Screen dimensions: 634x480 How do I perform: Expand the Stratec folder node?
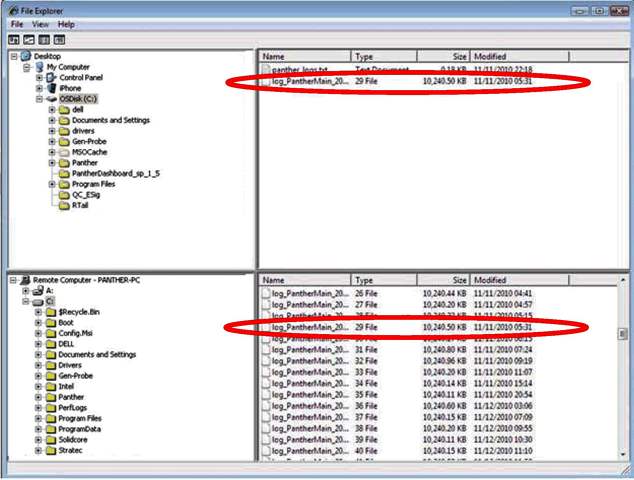coord(38,450)
